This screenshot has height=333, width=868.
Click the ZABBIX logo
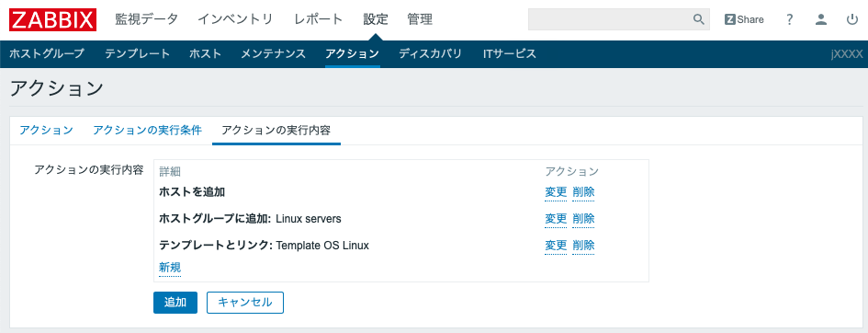point(53,19)
